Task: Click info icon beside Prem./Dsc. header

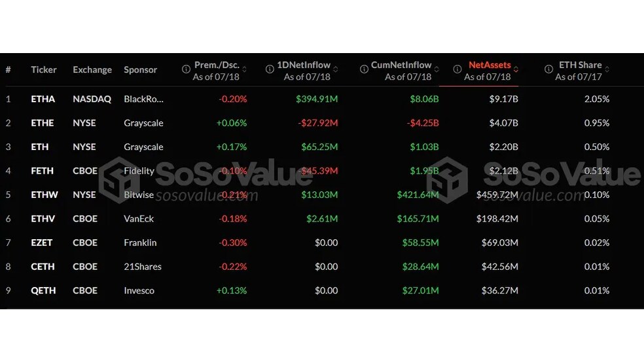Action: (x=186, y=69)
